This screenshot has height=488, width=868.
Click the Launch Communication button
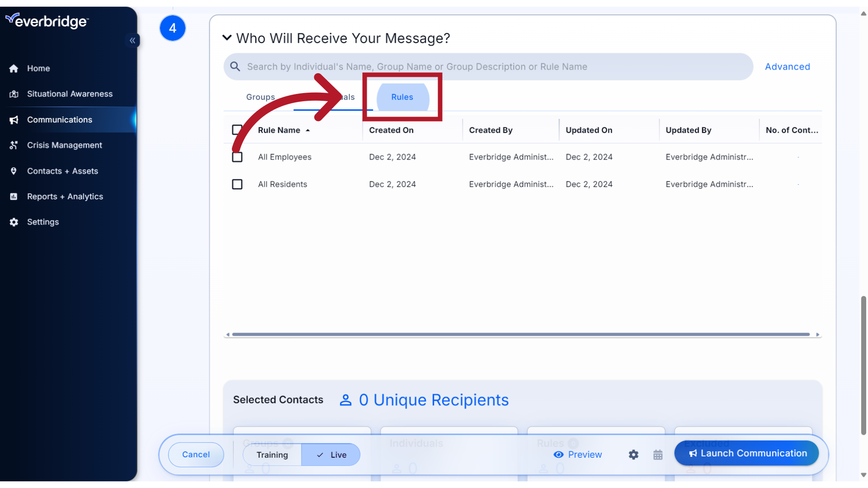747,453
